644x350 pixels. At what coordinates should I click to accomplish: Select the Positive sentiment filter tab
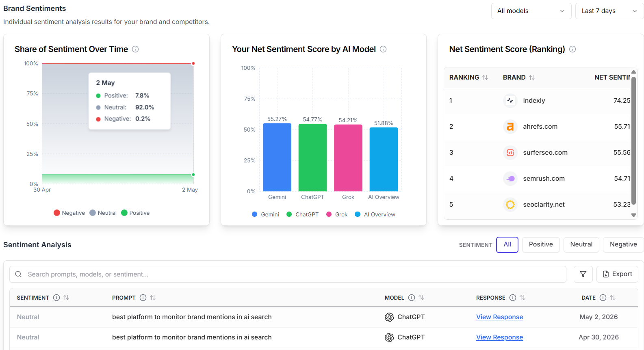[541, 244]
